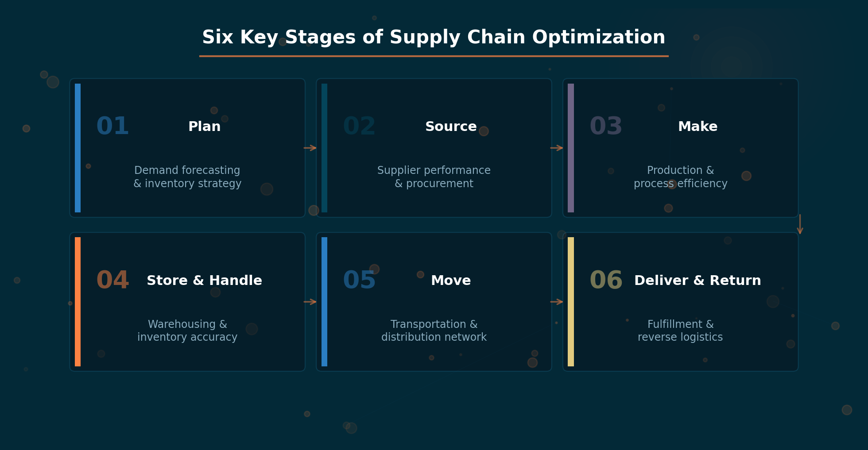Select the 01 number on the Plan card

(x=112, y=127)
